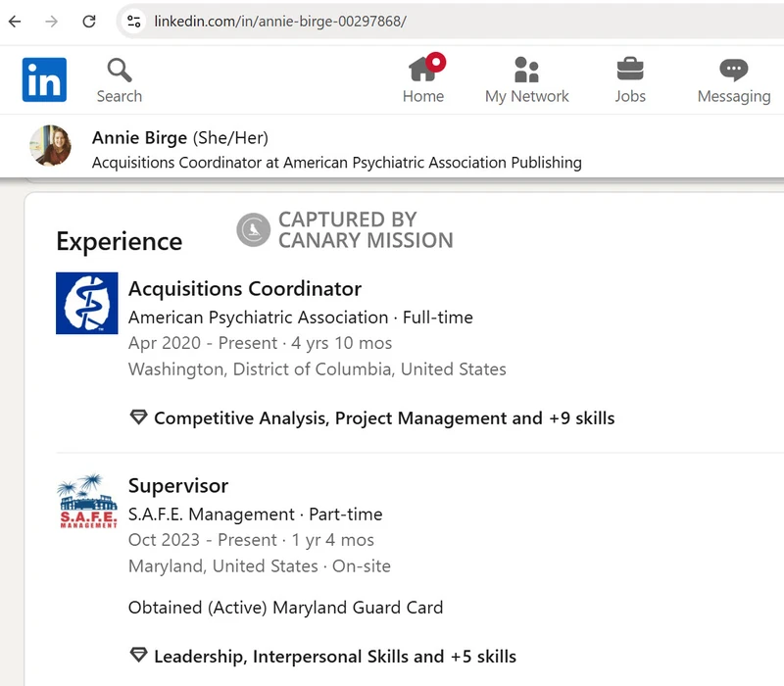The width and height of the screenshot is (784, 686).
Task: Click the diamond skills icon for Leadership
Action: (138, 655)
